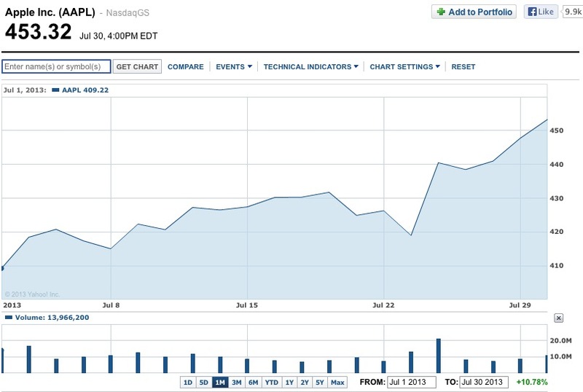583x392 pixels.
Task: Expand the CHART SETTINGS dropdown
Action: (404, 67)
